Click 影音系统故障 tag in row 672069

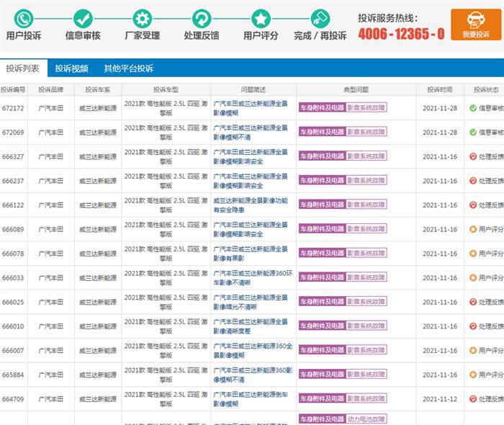pos(366,132)
